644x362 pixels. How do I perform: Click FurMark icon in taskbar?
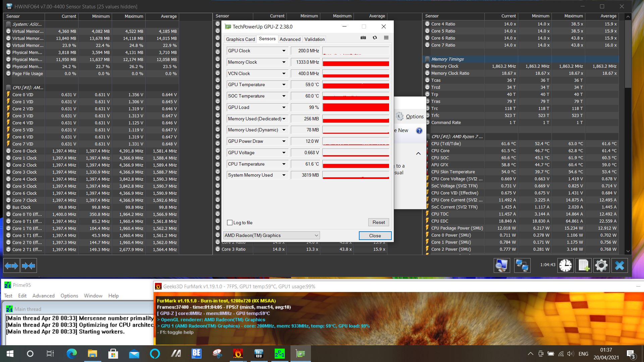(238, 354)
